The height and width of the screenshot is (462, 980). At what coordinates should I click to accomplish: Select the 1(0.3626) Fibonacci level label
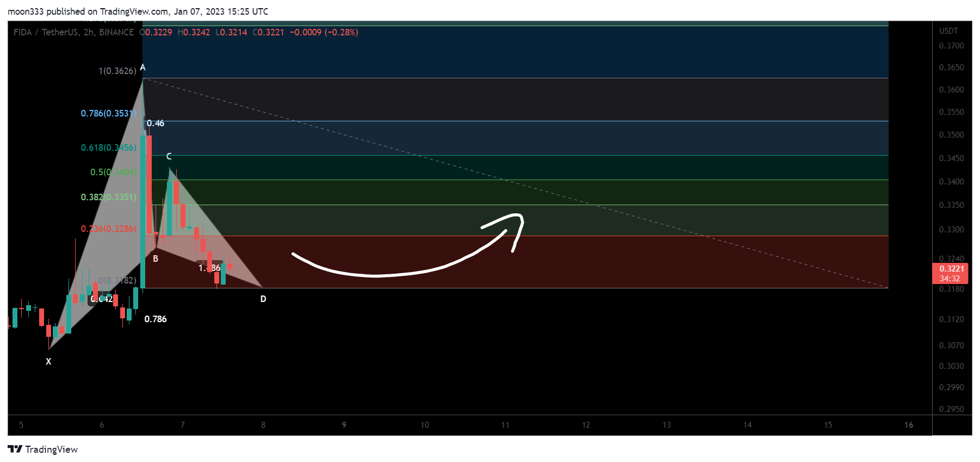pos(117,71)
